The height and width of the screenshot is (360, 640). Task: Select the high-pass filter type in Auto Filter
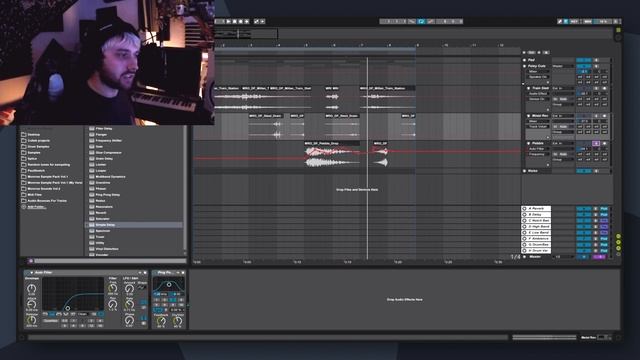(51, 314)
